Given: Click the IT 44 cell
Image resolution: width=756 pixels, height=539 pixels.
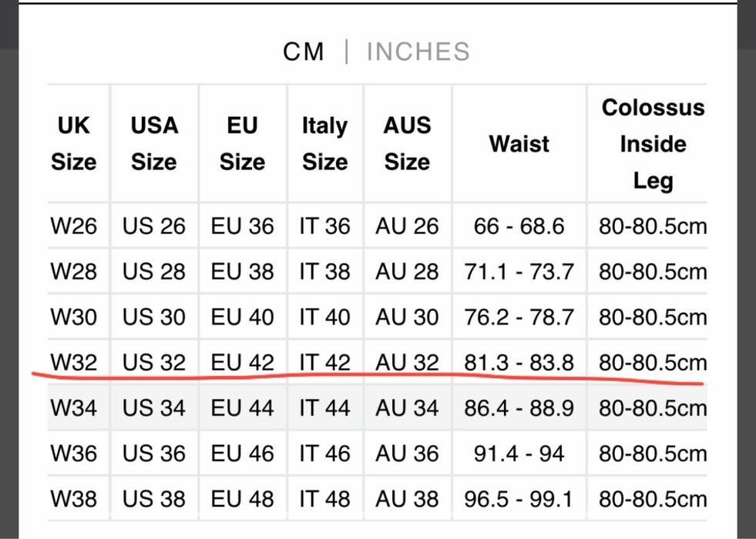Looking at the screenshot, I should [x=324, y=407].
